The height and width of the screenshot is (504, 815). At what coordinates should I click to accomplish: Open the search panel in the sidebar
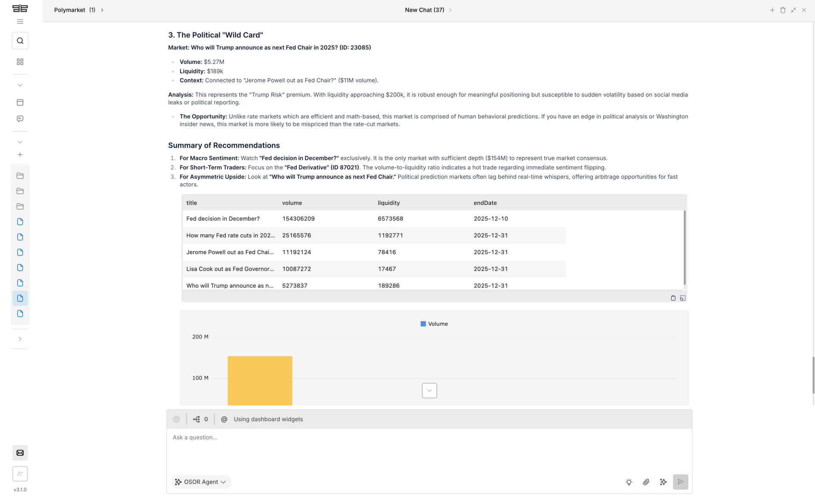click(20, 40)
